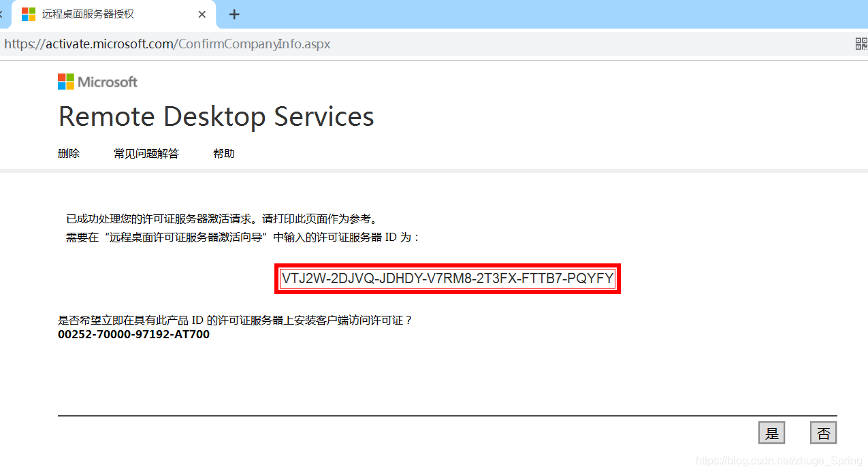The width and height of the screenshot is (868, 473).
Task: Open the 帮助 menu item
Action: [x=224, y=154]
